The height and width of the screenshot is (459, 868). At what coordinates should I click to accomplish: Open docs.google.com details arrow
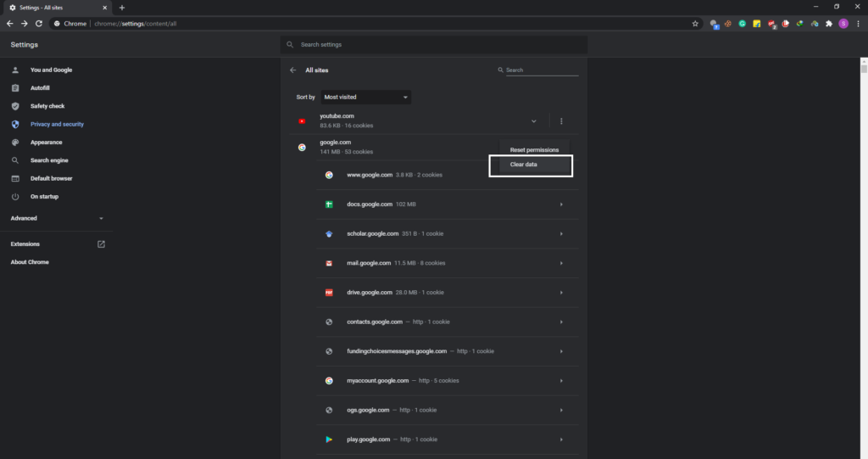click(x=561, y=204)
